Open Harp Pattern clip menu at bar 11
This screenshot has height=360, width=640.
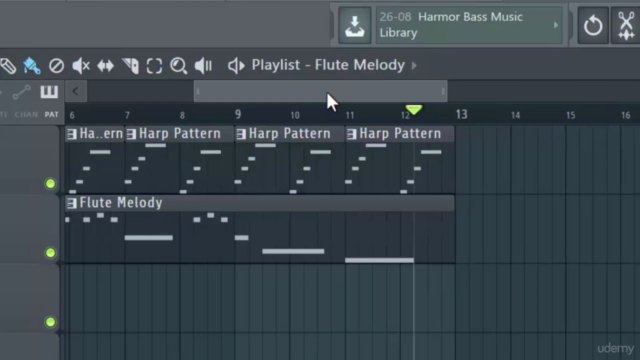coord(351,134)
